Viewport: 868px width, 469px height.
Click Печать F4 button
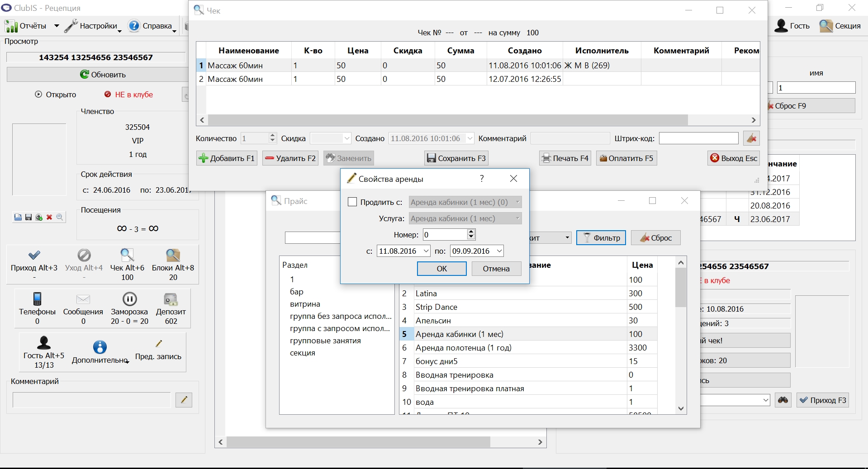tap(565, 158)
